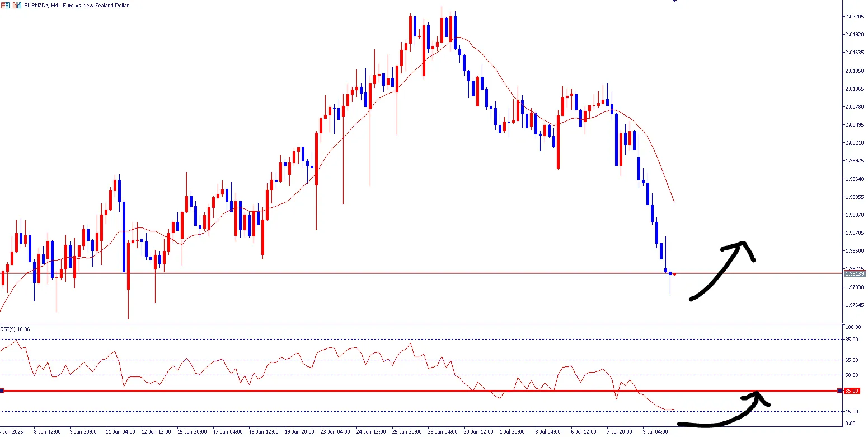The width and height of the screenshot is (868, 437).
Task: Click the red grid icon beside the chart title
Action: pyautogui.click(x=4, y=5)
